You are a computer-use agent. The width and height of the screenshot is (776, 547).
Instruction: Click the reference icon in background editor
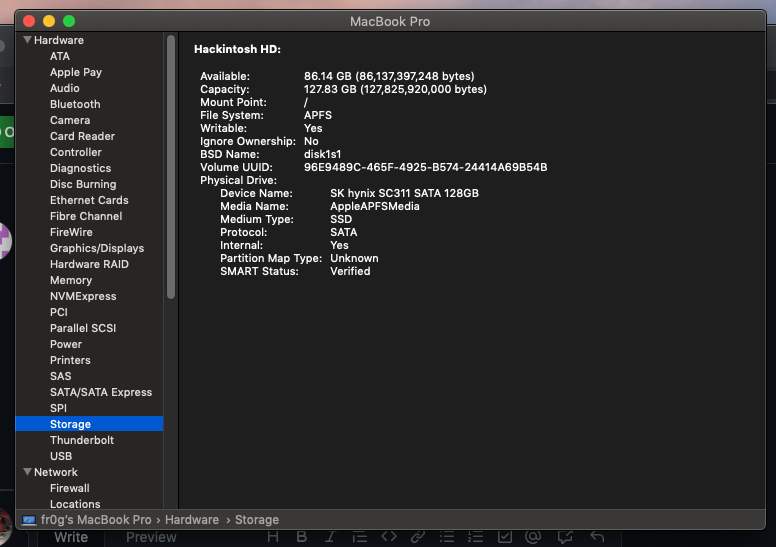[x=565, y=537]
